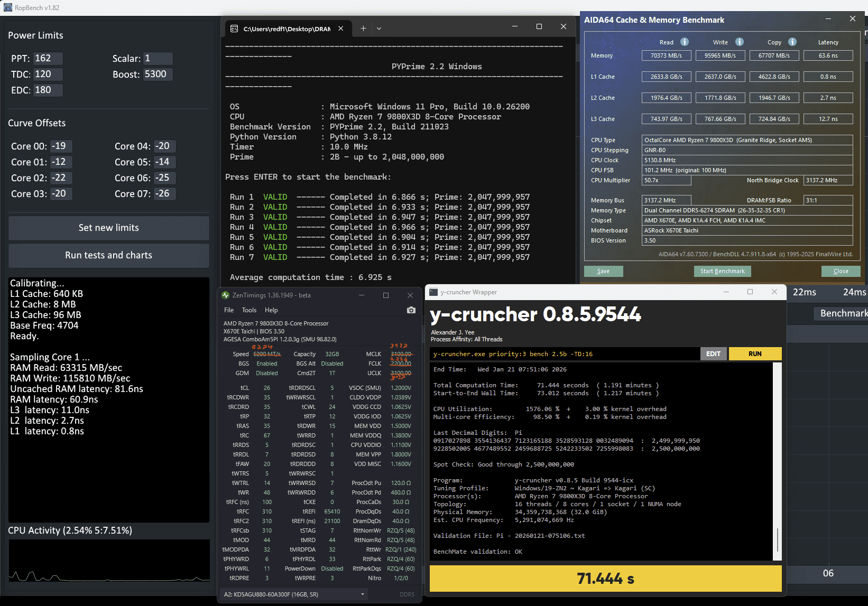Image resolution: width=868 pixels, height=606 pixels.
Task: Click the info icon next to Copy
Action: click(792, 42)
